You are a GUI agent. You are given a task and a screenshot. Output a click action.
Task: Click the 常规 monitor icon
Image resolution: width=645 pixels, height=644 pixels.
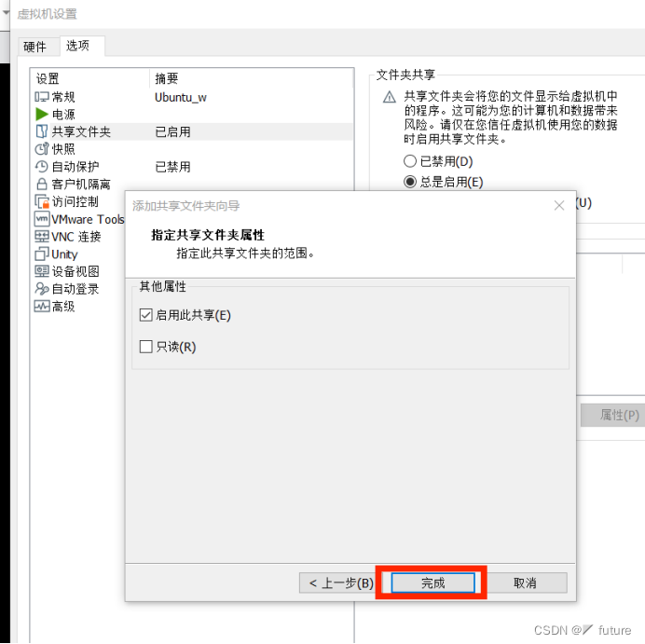click(42, 97)
